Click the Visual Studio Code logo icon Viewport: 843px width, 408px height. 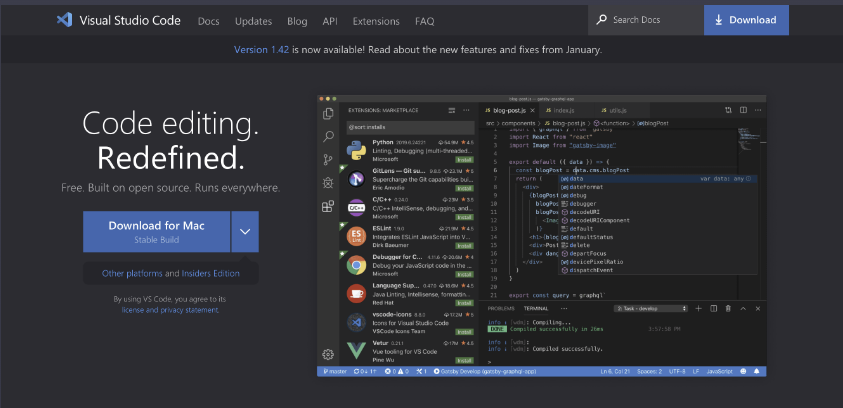[64, 20]
